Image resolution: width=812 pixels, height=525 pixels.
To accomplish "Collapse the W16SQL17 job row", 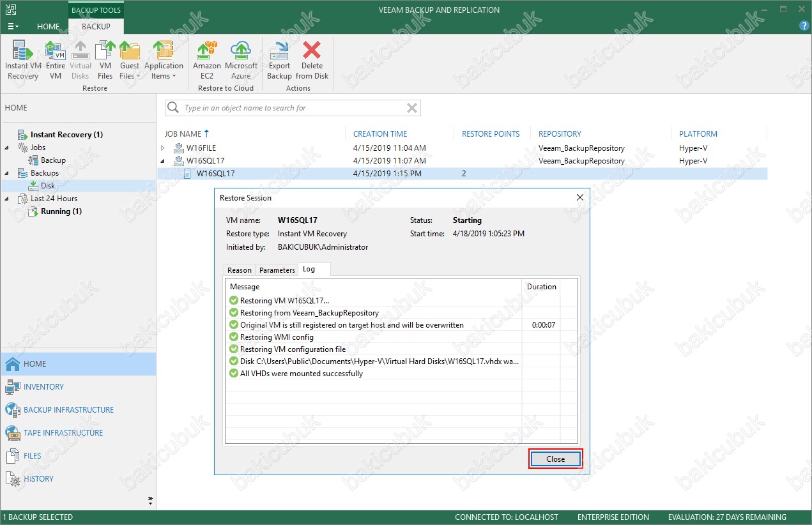I will point(163,161).
